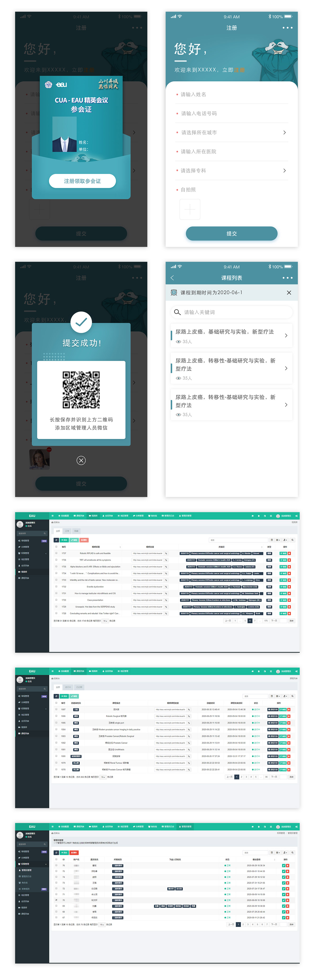Dismiss the course expiry notice with the X
Screen dimensions: 318x980
pyautogui.click(x=289, y=293)
